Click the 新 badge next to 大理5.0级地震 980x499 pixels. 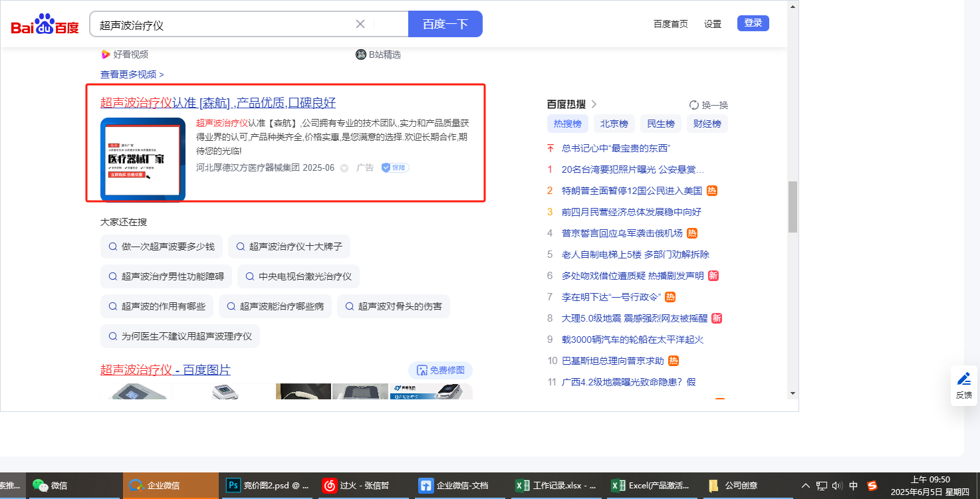[x=717, y=318]
